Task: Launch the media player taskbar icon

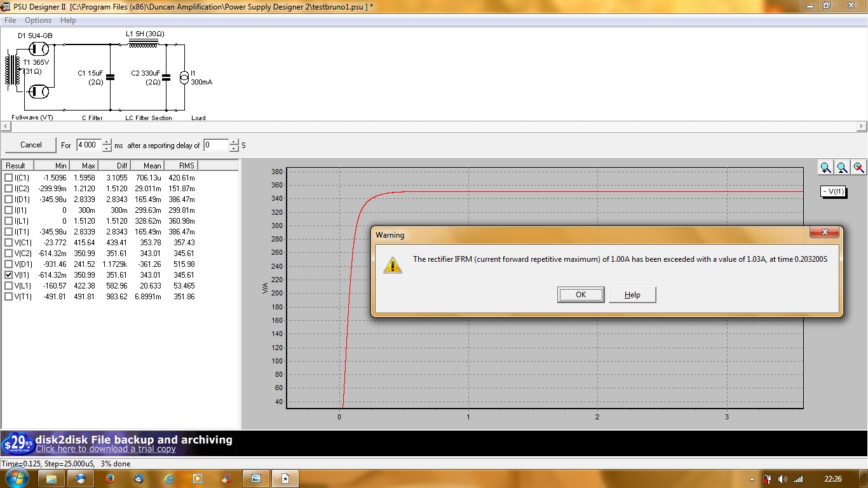Action: pyautogui.click(x=198, y=478)
